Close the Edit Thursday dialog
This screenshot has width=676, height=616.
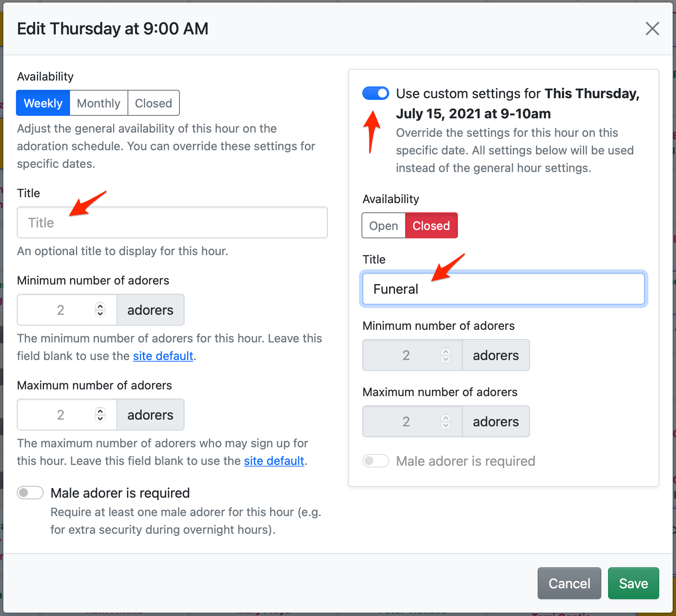[x=652, y=29]
